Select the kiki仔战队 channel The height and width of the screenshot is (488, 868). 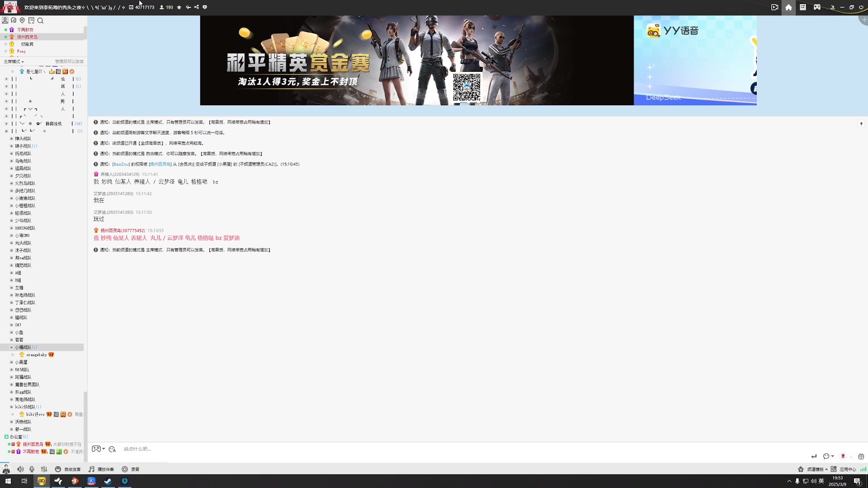coord(25,407)
